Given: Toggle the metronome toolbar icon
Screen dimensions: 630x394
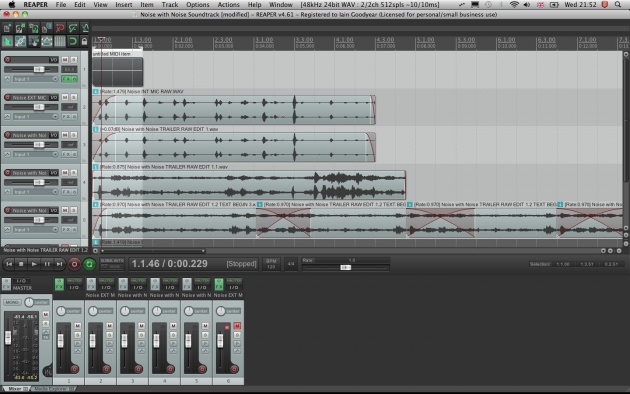Looking at the screenshot, I should (x=85, y=28).
